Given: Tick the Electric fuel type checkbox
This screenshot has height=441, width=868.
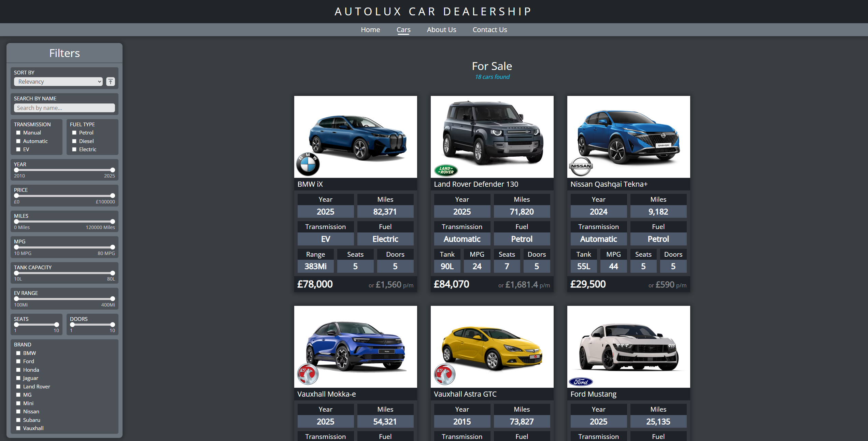Looking at the screenshot, I should pyautogui.click(x=74, y=150).
